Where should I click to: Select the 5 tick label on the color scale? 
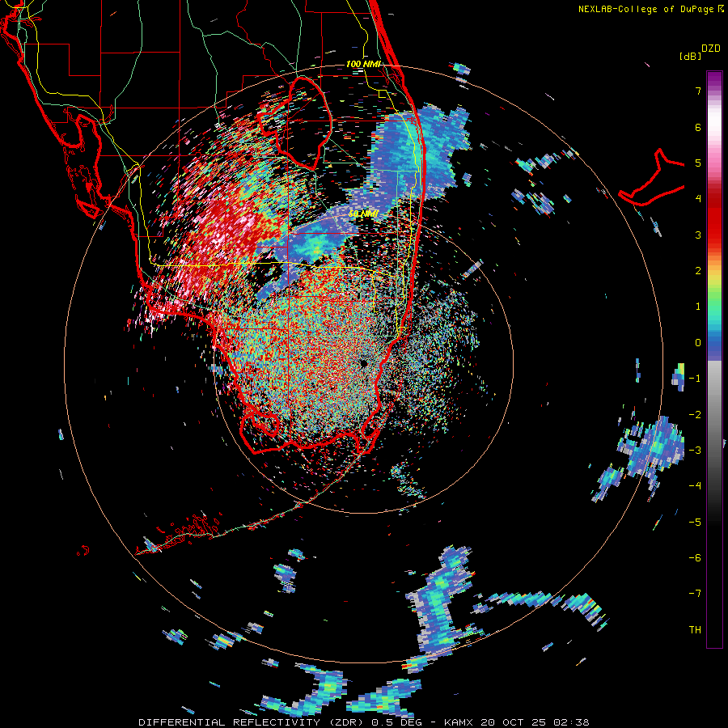[x=698, y=163]
